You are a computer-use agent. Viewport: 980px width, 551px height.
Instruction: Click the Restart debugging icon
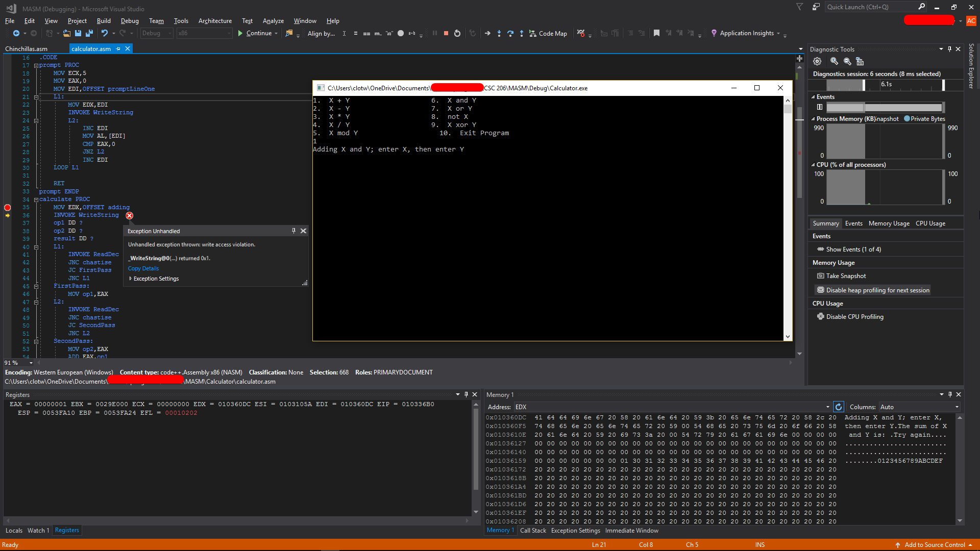point(457,33)
